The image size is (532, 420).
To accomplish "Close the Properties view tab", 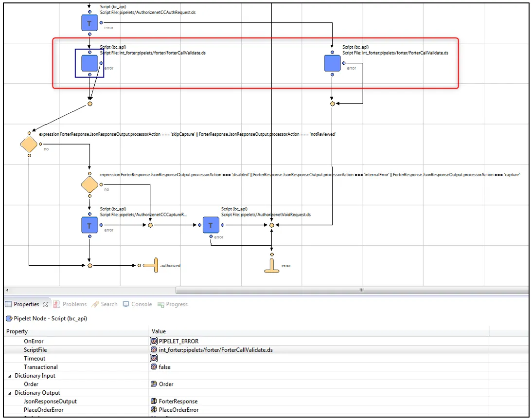I will (x=45, y=304).
